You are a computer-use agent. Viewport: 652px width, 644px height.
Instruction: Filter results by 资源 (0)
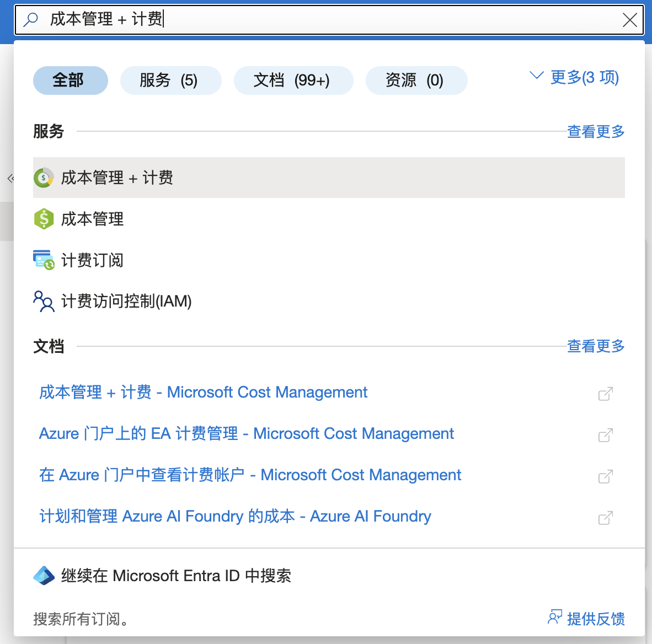(x=416, y=80)
